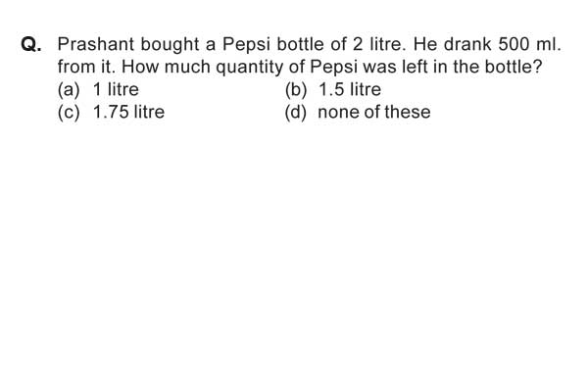This screenshot has height=392, width=588.
Task: Click the "1 litre" answer text
Action: 116,90
